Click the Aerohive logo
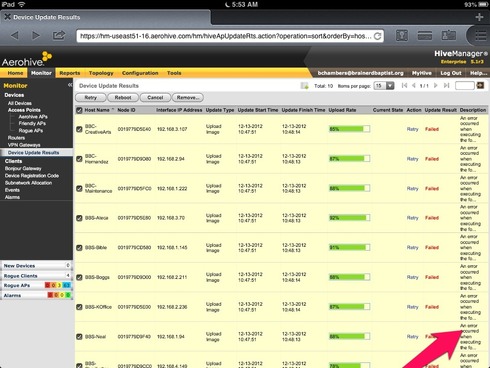The image size is (490, 368). pos(27,59)
